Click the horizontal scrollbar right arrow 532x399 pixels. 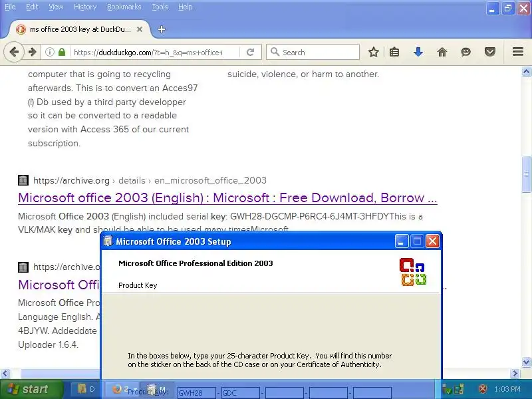tap(515, 374)
